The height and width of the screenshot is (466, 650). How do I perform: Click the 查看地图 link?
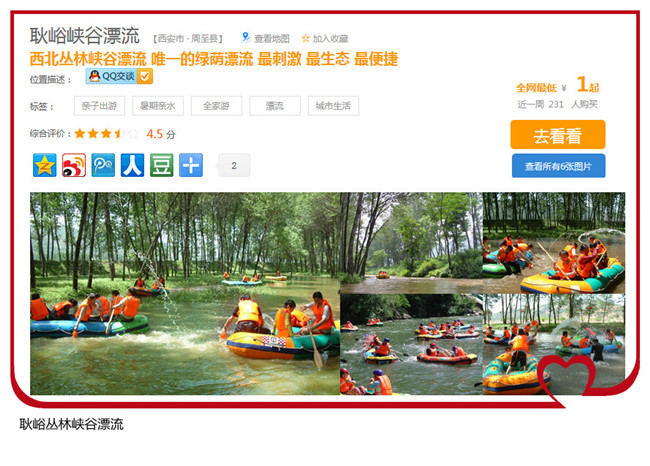(272, 39)
